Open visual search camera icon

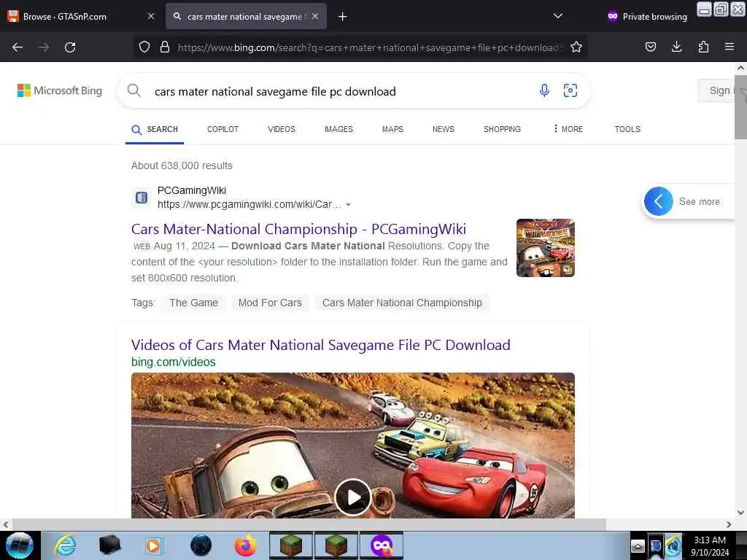[570, 90]
